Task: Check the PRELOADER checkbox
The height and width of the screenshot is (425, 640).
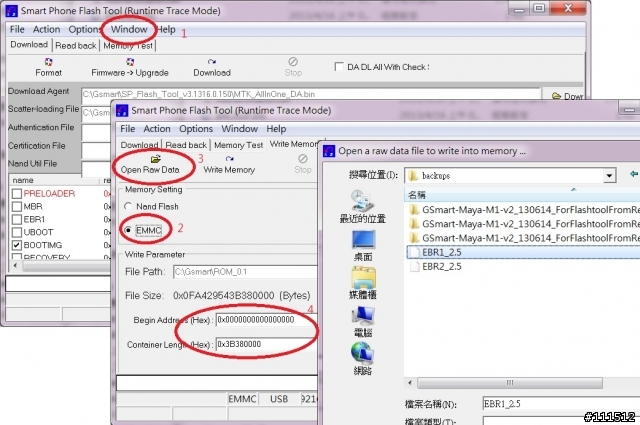Action: point(17,194)
